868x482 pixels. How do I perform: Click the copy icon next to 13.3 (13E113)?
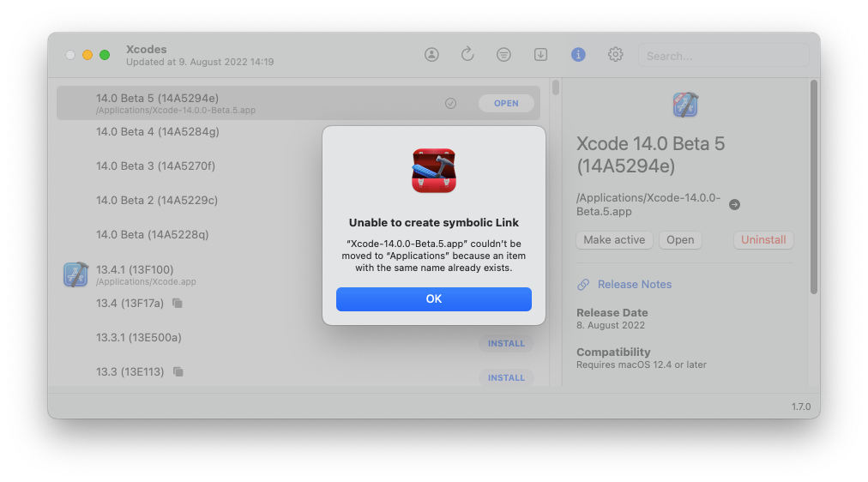click(178, 372)
